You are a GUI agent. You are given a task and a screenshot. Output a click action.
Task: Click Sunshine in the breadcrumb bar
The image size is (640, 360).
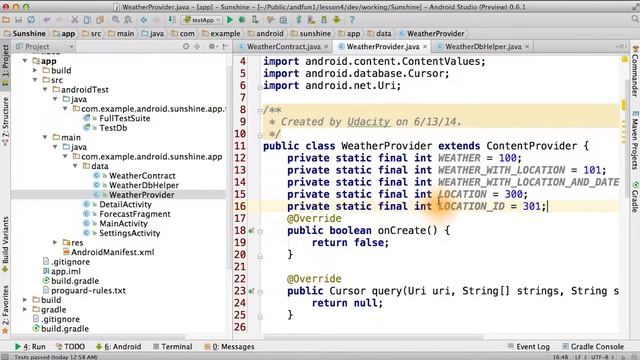coord(24,33)
